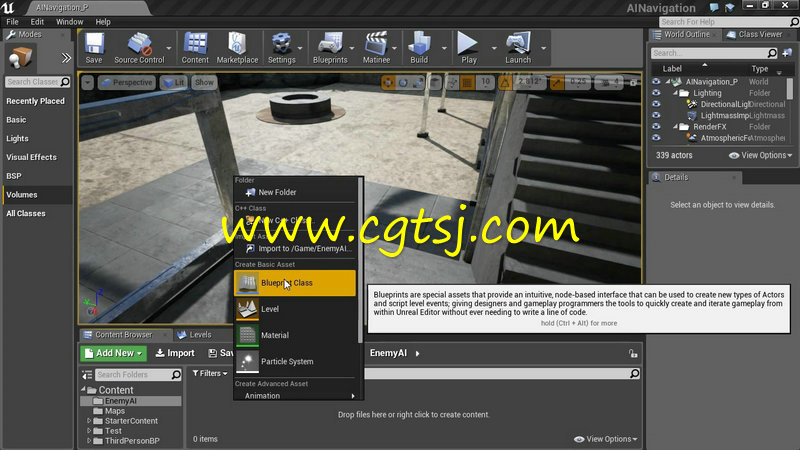Image resolution: width=800 pixels, height=450 pixels.
Task: Click the Perspective view mode button
Action: point(127,83)
